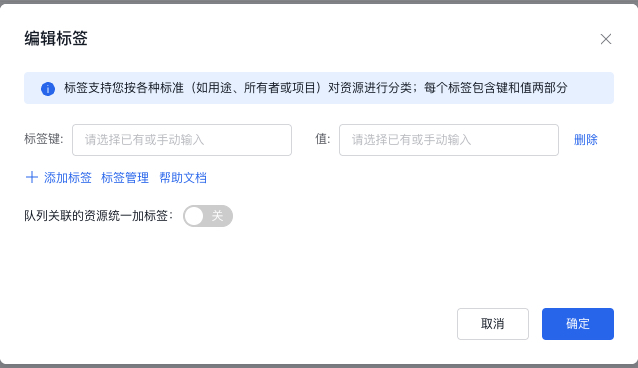Screen dimensions: 638x368
Task: Click the 添加标签 link text
Action: (68, 178)
